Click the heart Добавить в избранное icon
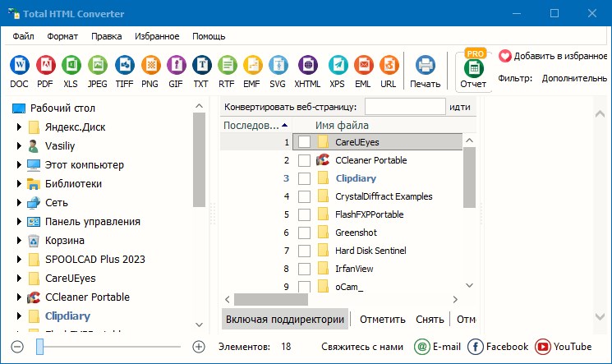This screenshot has height=364, width=612. tap(504, 56)
